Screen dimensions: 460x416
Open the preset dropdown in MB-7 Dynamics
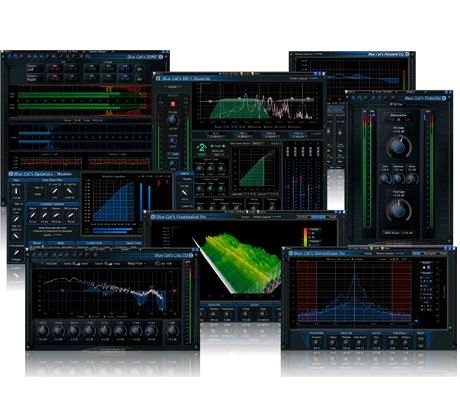pos(173,87)
